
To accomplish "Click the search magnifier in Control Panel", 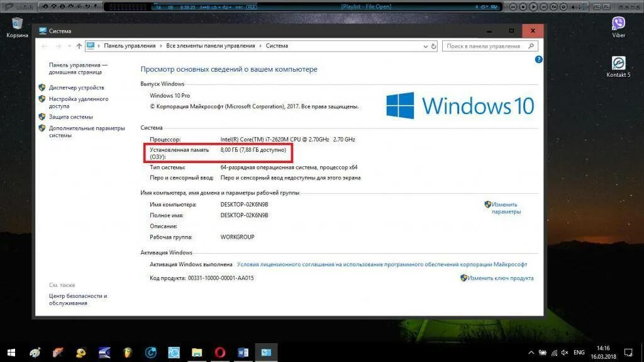I will click(x=531, y=46).
